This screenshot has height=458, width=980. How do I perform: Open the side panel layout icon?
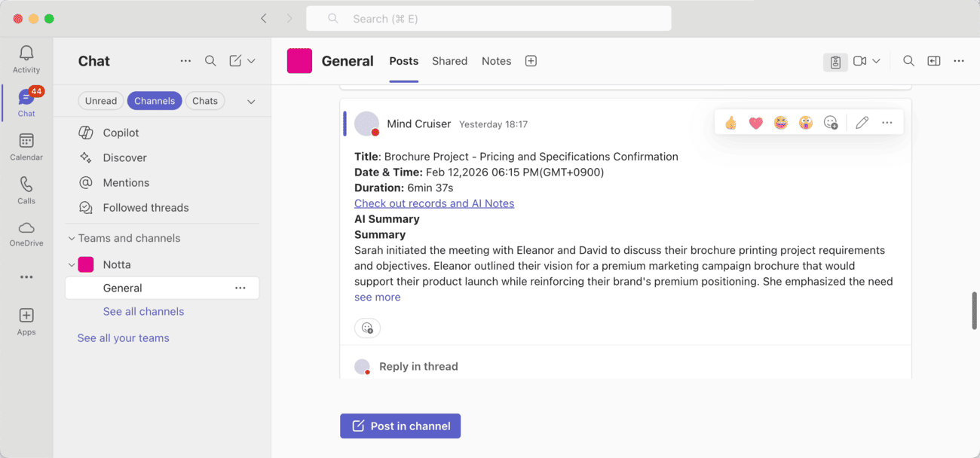pyautogui.click(x=934, y=61)
